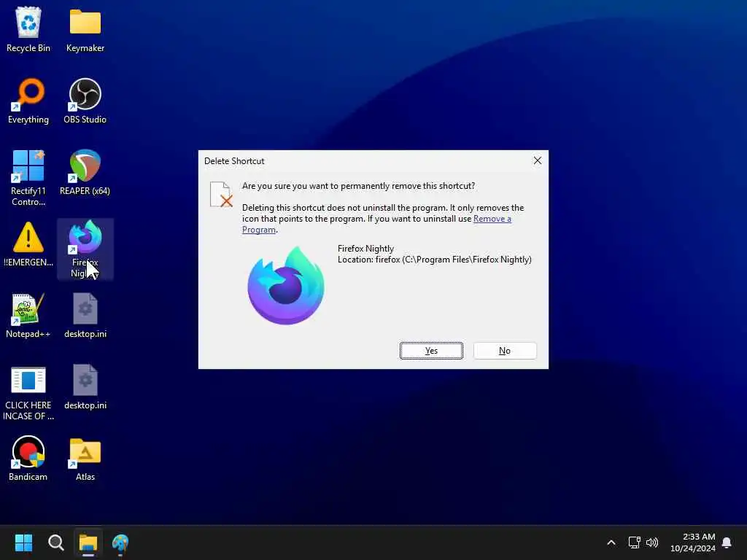Select the CLICK HERE INCASE OF shortcut
Image resolution: width=747 pixels, height=560 pixels.
pyautogui.click(x=28, y=393)
